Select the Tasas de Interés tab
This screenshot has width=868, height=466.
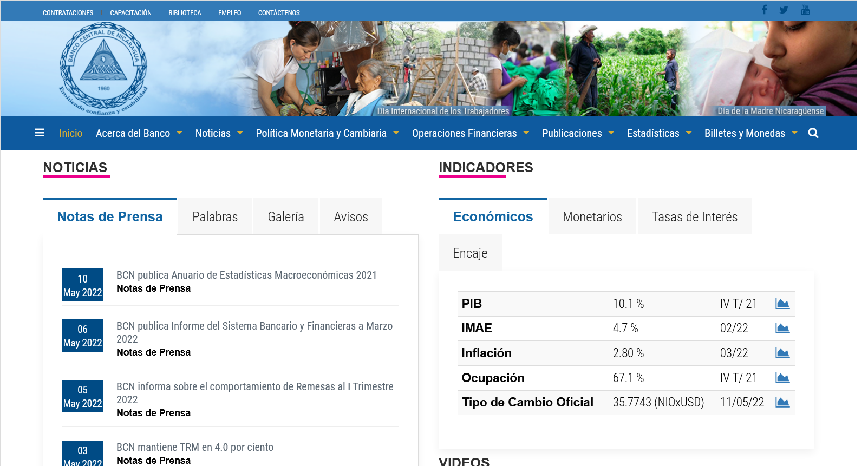pyautogui.click(x=694, y=217)
